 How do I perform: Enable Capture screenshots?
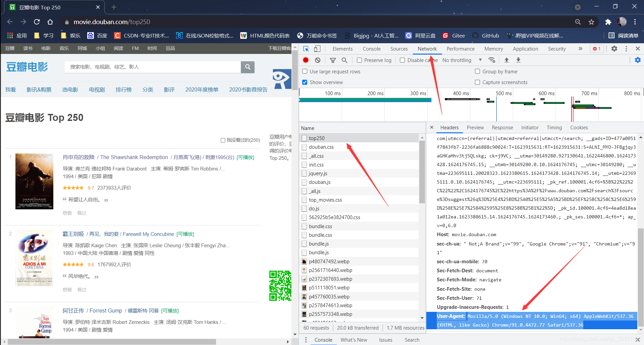point(477,82)
